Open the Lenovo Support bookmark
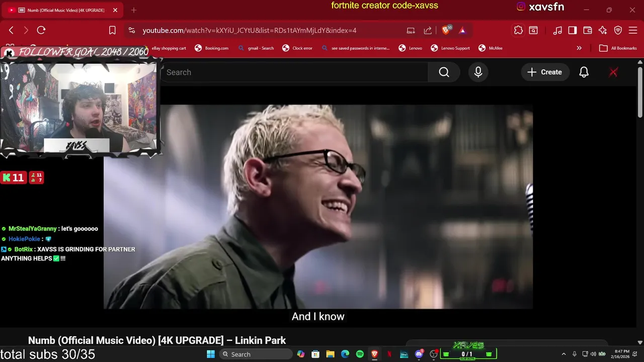 pos(450,48)
